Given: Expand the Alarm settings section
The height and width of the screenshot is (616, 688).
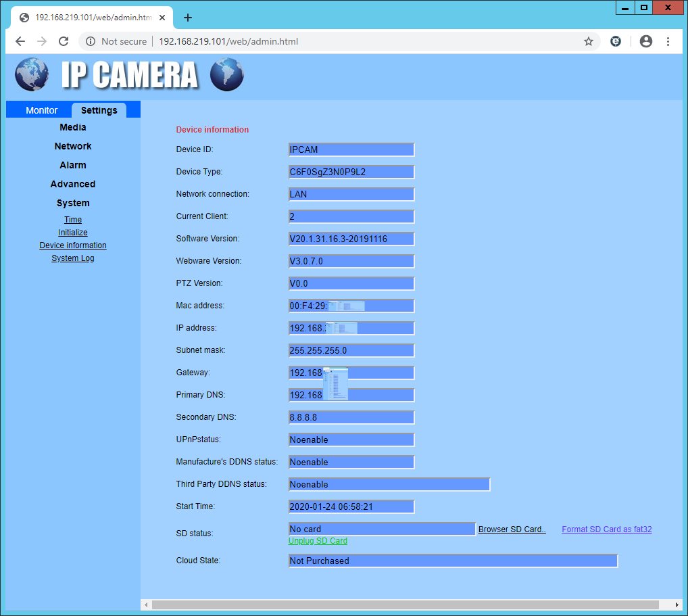Looking at the screenshot, I should click(x=73, y=165).
